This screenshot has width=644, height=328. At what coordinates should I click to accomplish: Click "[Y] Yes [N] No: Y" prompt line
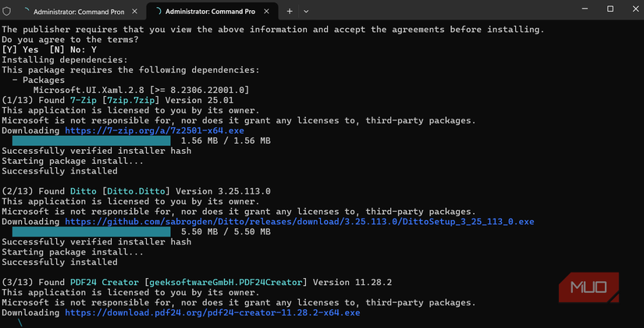(x=49, y=50)
